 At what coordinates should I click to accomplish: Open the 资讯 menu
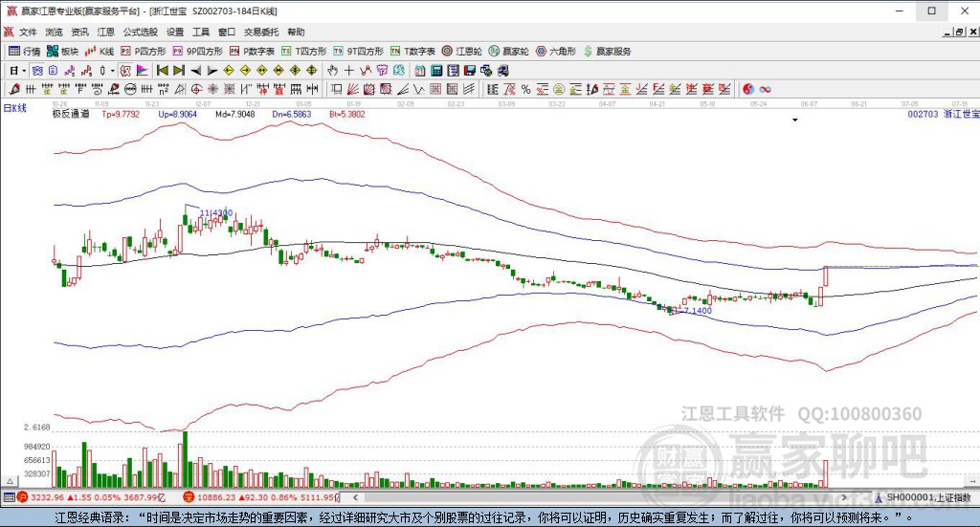[x=79, y=32]
